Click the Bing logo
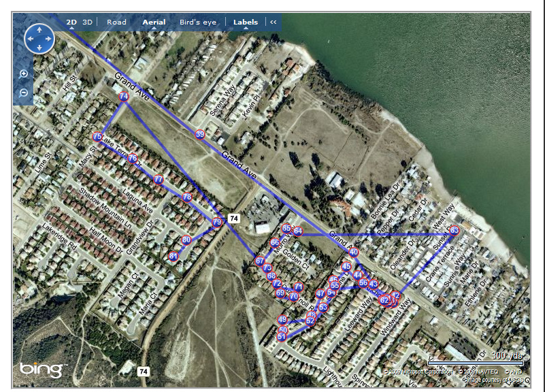Image resolution: width=545 pixels, height=392 pixels. (43, 370)
